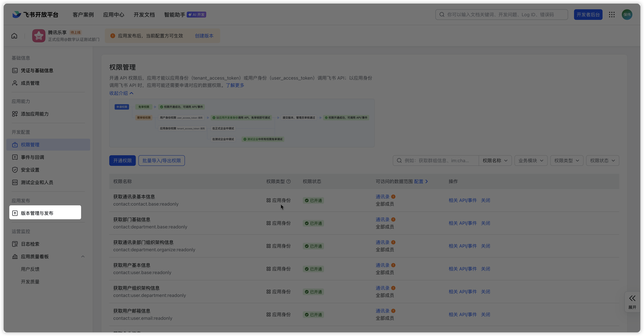644x336 pixels.
Task: Open 版本管理与发布 in the sidebar
Action: coord(37,213)
